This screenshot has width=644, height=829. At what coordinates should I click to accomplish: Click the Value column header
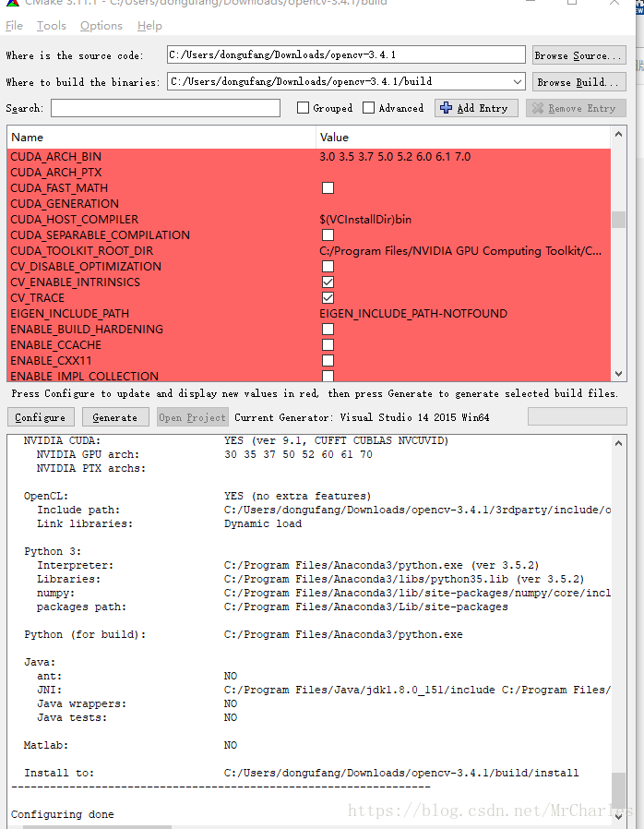[463, 138]
